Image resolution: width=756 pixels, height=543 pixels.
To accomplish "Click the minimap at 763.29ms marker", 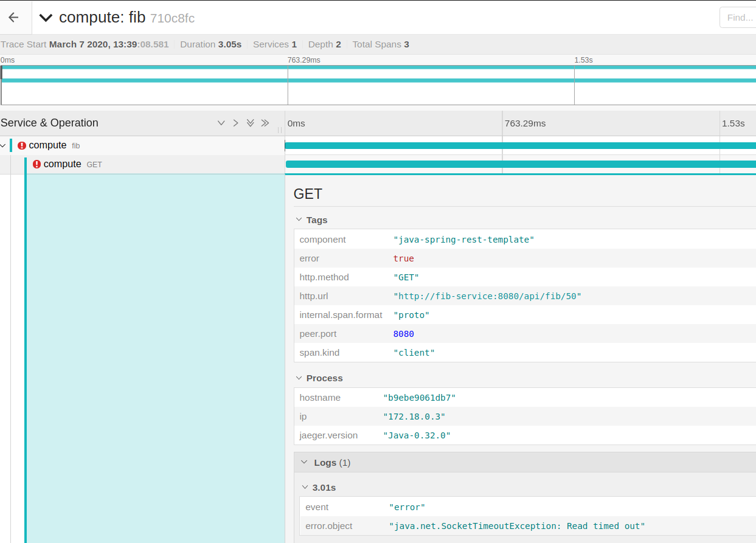I will coord(288,85).
